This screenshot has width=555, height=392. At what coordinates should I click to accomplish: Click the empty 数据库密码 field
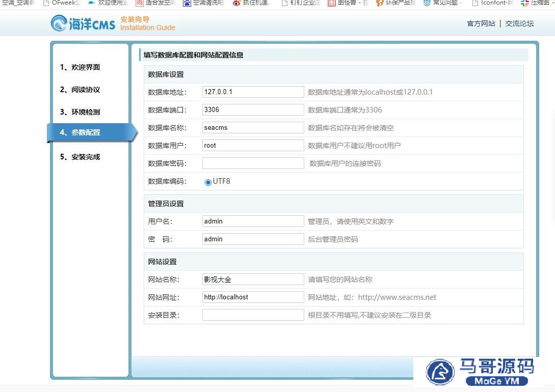point(253,163)
